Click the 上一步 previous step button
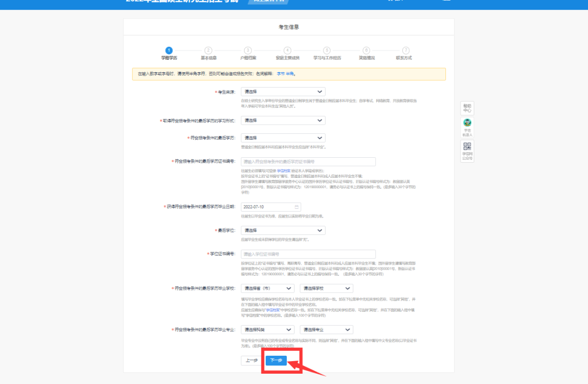Viewport: 588px width, 384px height. point(252,361)
